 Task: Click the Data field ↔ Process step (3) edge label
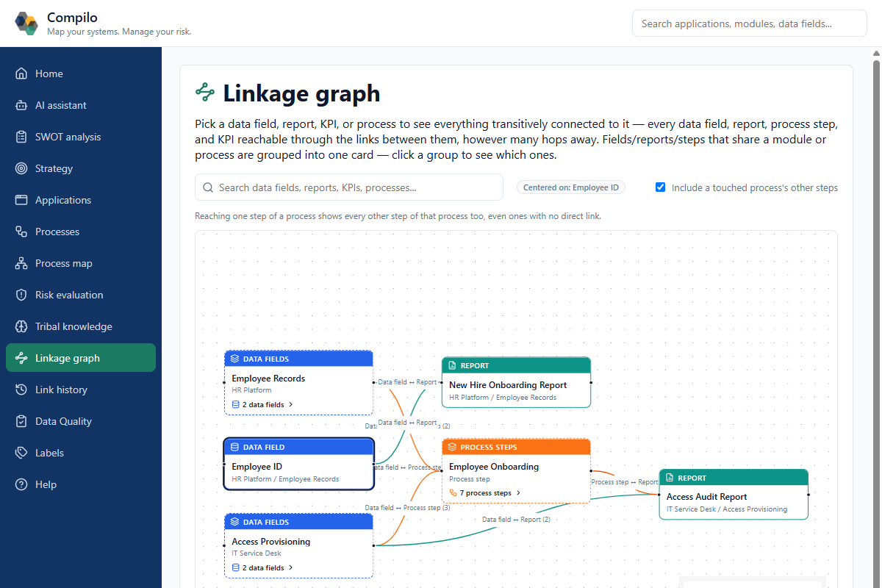(x=407, y=508)
